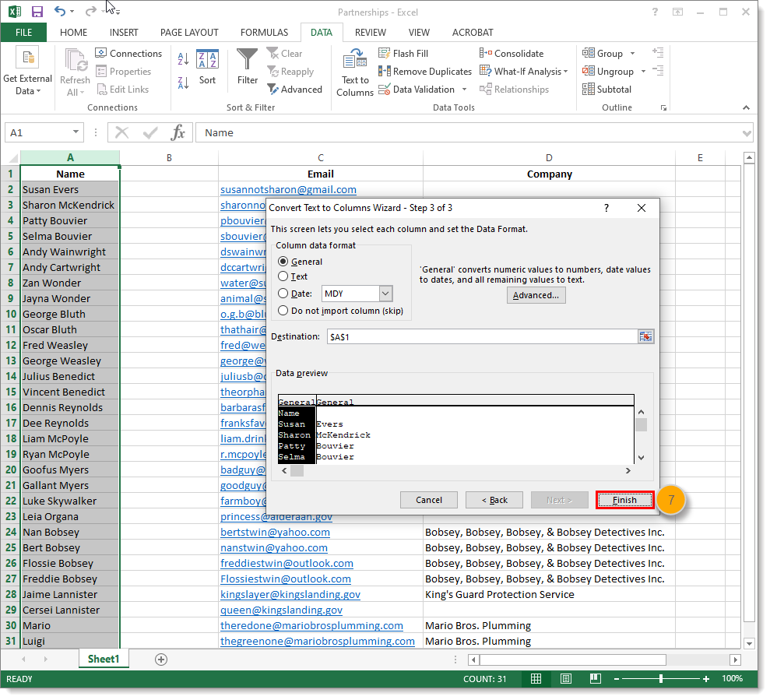This screenshot has width=770, height=700.
Task: Open the MDY date format dropdown
Action: 385,294
